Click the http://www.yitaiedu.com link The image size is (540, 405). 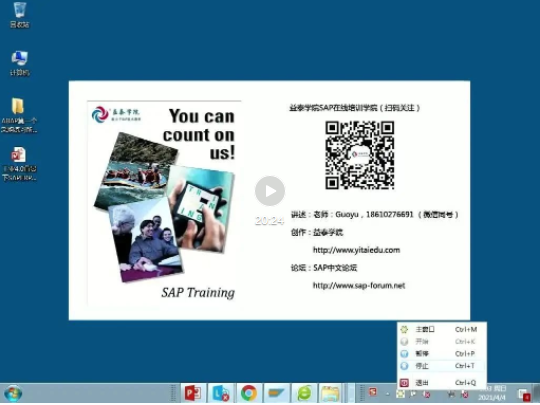[x=356, y=250]
